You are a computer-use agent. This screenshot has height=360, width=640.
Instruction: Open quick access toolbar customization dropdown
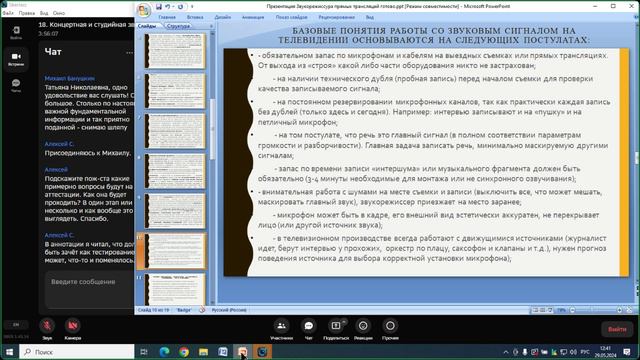192,7
